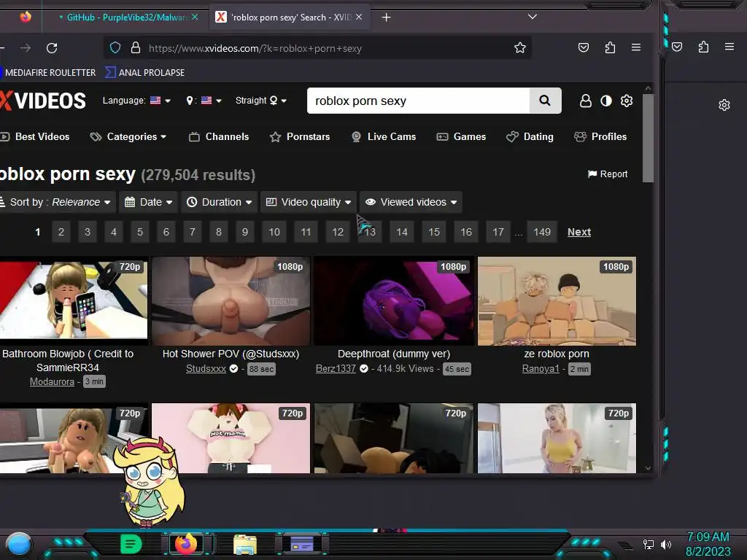Submit search with magnifier button
The image size is (747, 560).
(545, 101)
